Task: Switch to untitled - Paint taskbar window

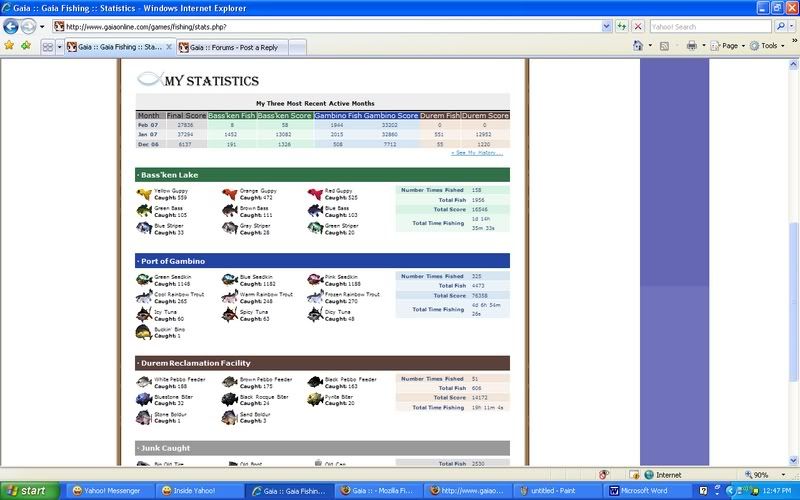Action: click(557, 491)
